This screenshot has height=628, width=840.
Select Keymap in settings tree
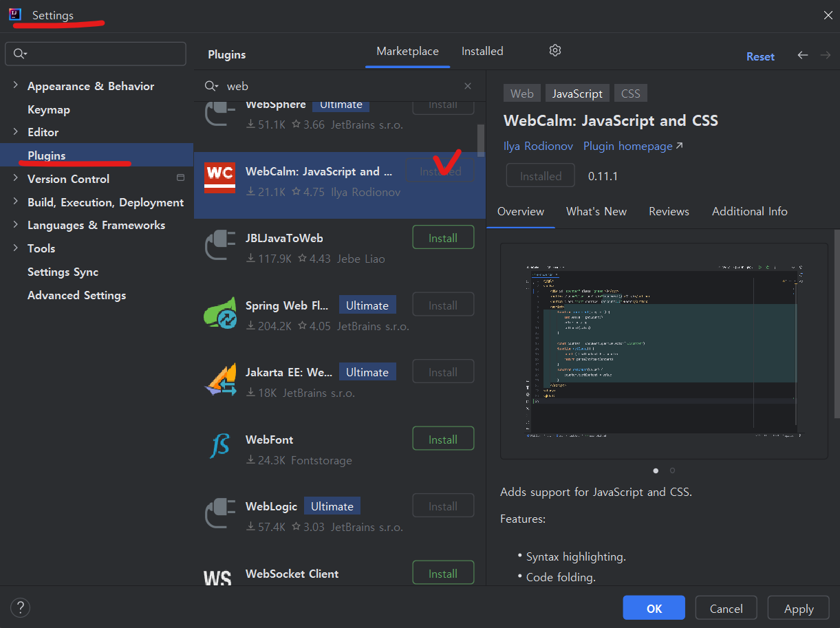pyautogui.click(x=49, y=109)
